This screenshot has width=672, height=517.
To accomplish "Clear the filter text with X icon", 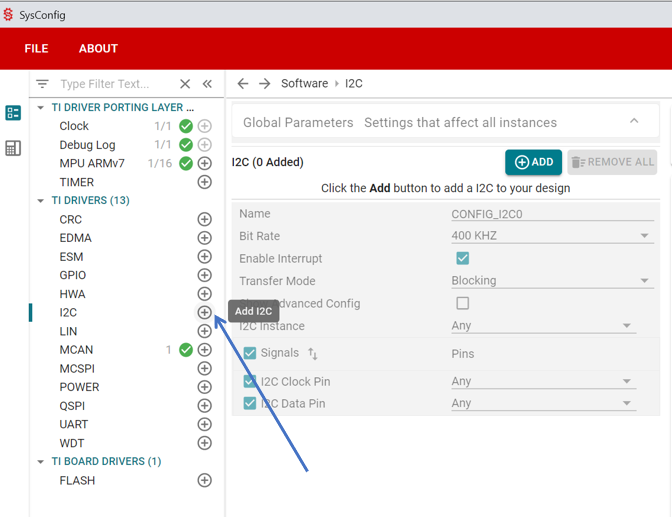I will coord(185,85).
